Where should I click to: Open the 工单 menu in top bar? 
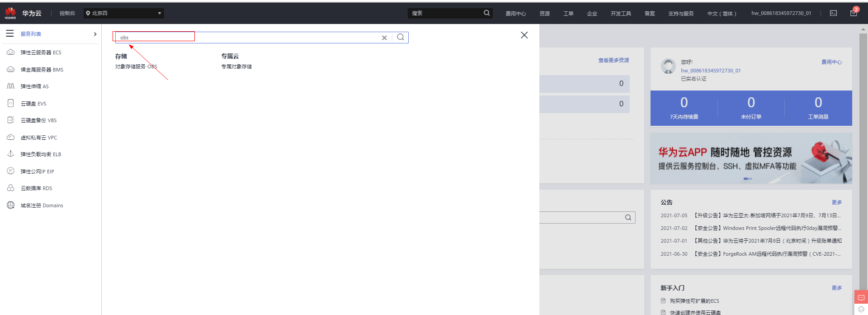point(568,14)
